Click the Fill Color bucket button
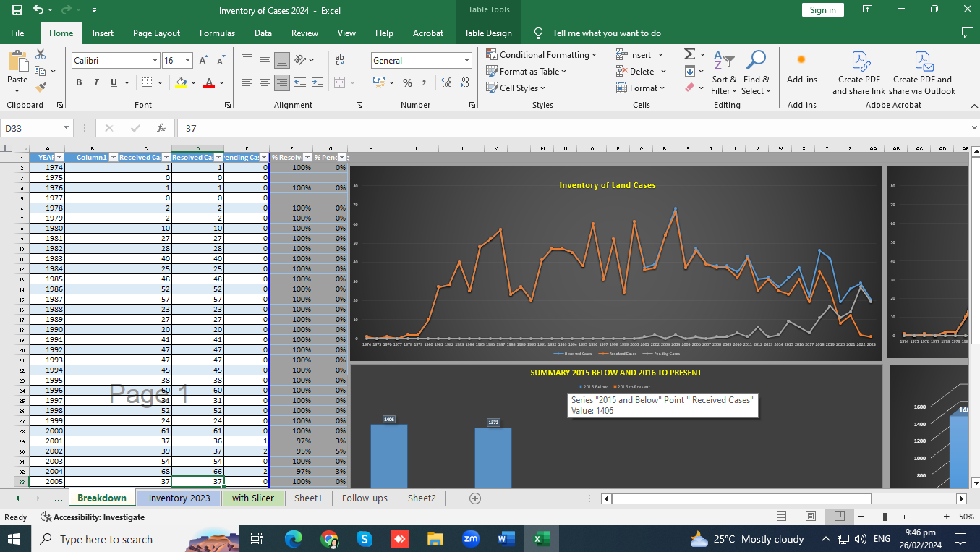The width and height of the screenshot is (980, 552). pos(180,82)
